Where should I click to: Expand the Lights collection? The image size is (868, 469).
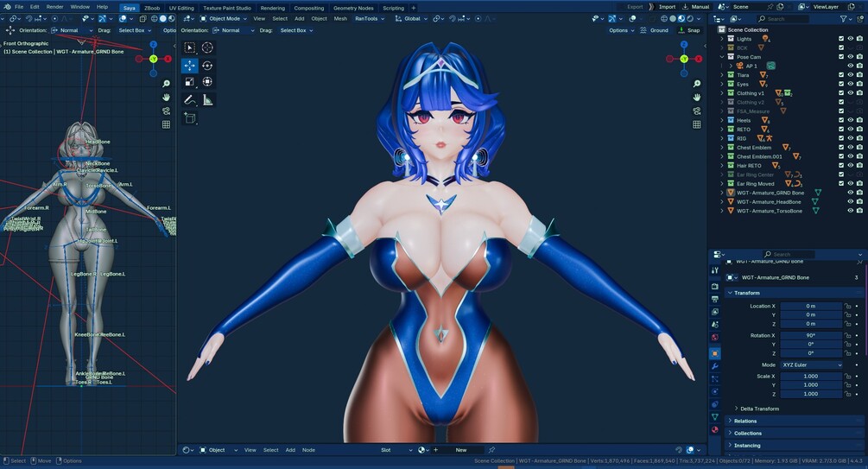coord(722,39)
